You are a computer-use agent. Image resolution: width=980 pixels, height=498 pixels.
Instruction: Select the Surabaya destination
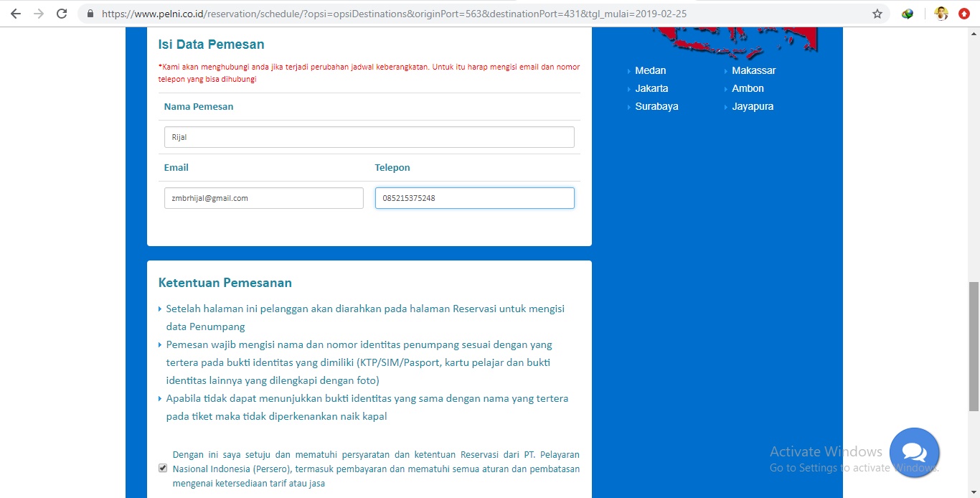pos(655,106)
